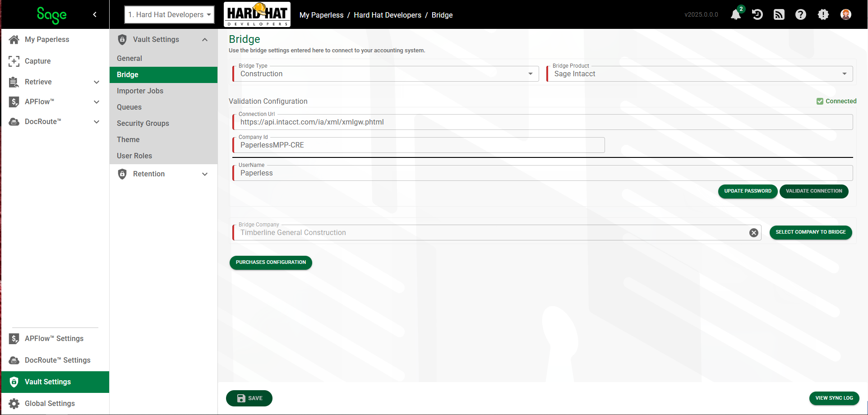Open the notifications bell
The width and height of the screenshot is (868, 415).
[x=736, y=14]
